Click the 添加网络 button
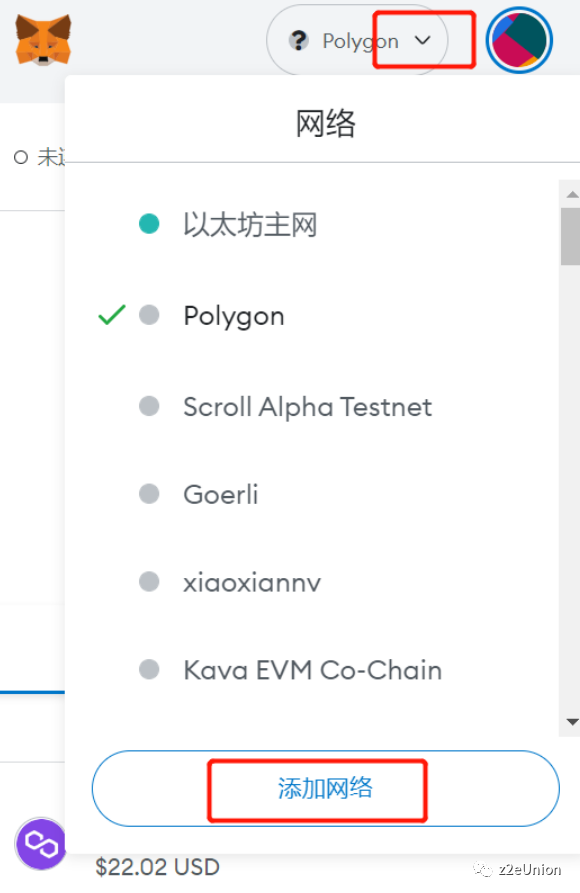Viewport: 580px width, 893px height. (x=324, y=789)
